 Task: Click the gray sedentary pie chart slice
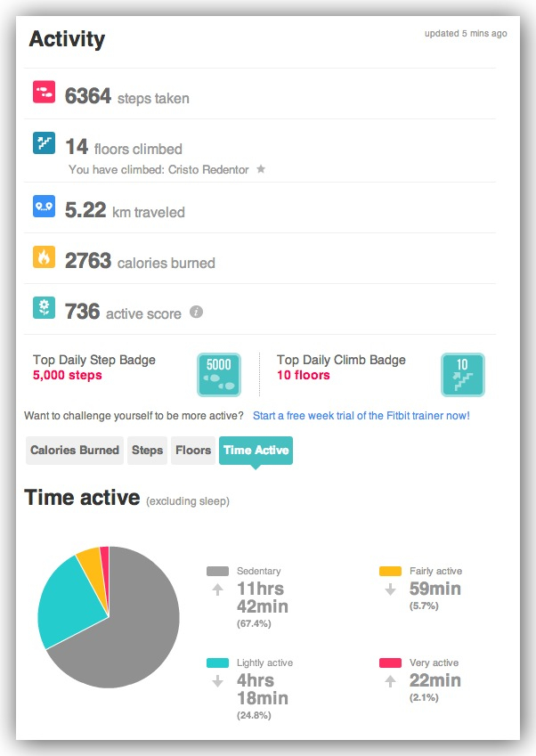tap(134, 641)
